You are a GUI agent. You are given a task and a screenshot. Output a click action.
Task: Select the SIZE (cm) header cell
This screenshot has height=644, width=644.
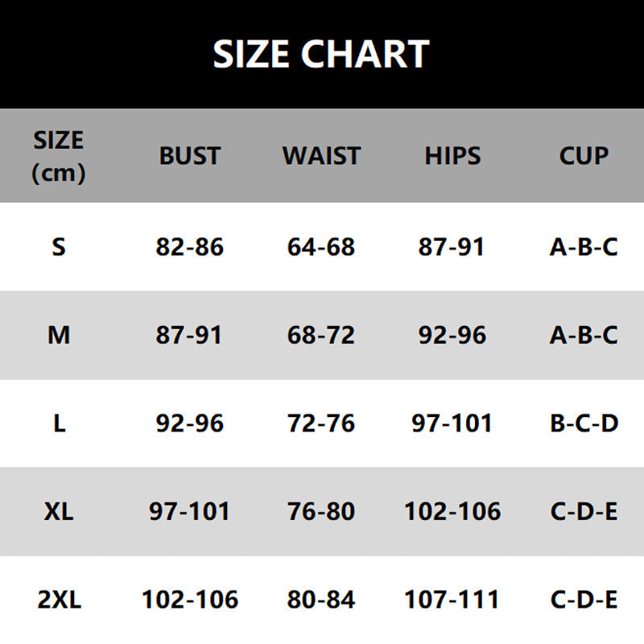[58, 155]
